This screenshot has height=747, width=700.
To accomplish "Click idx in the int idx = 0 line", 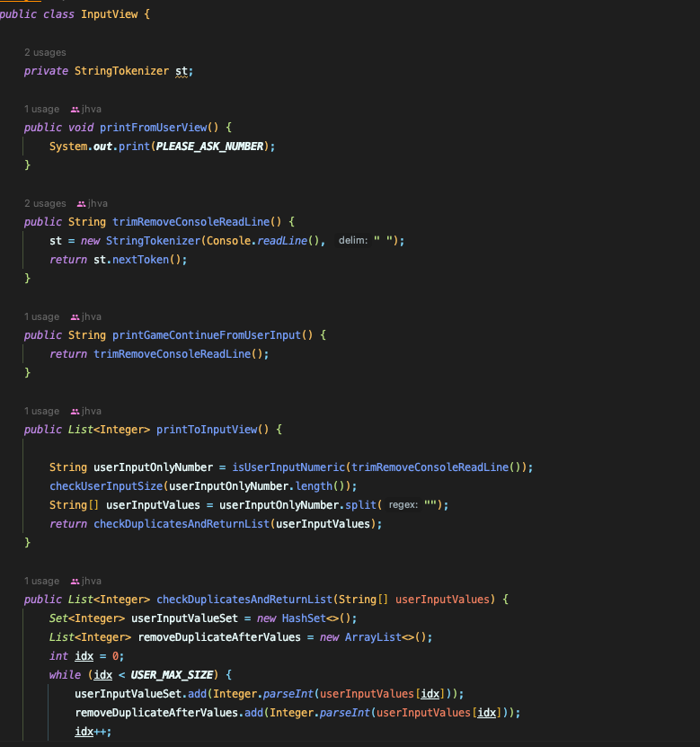I will 84,656.
